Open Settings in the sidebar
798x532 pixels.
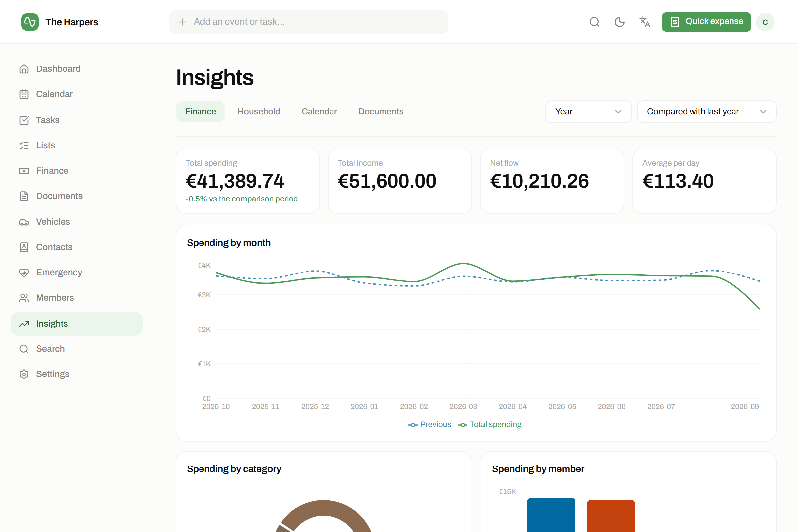coord(77,374)
